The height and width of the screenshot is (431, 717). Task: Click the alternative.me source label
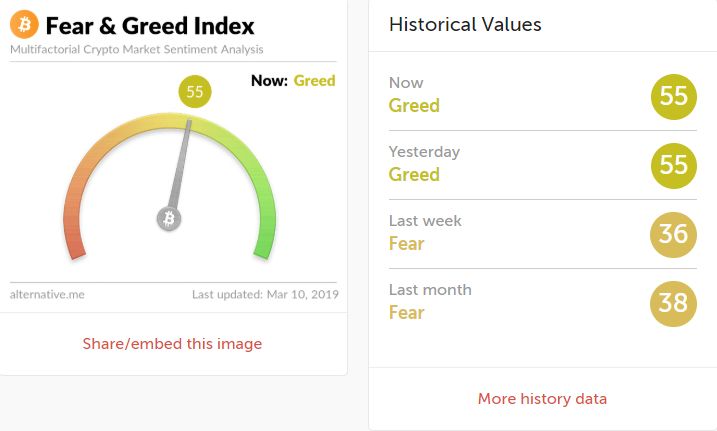pyautogui.click(x=47, y=294)
